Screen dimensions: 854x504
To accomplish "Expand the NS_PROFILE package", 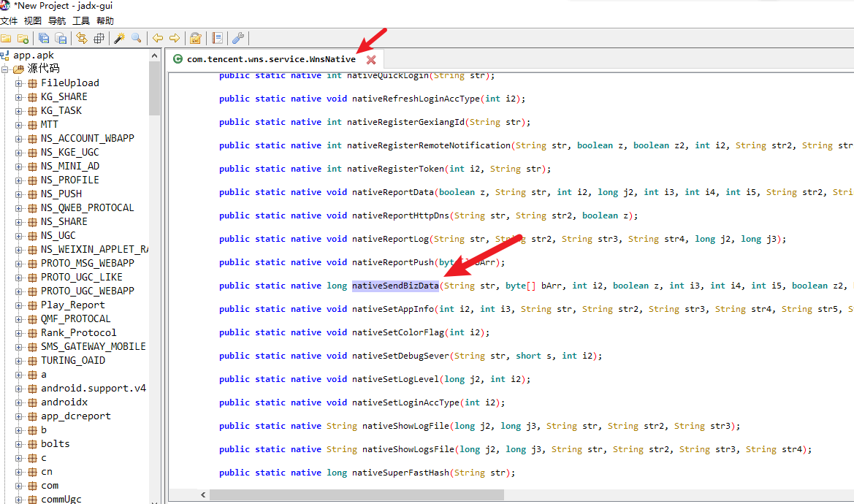I will click(x=18, y=180).
